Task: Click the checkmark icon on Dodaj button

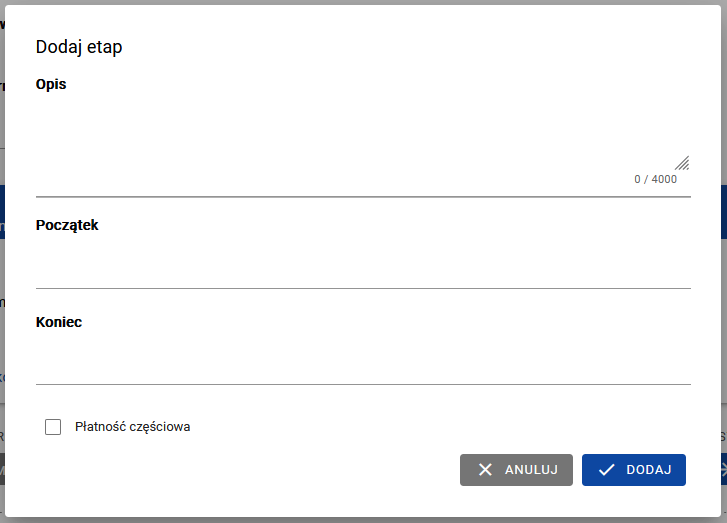Action: point(606,470)
